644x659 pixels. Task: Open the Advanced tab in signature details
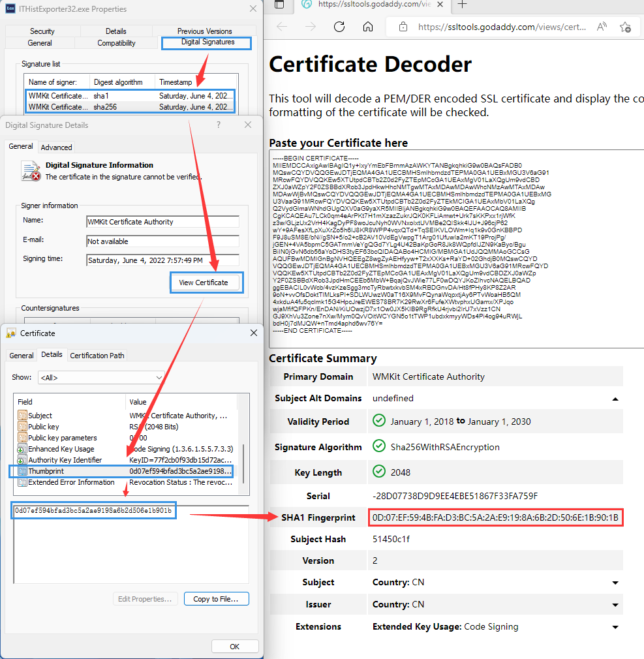coord(57,147)
